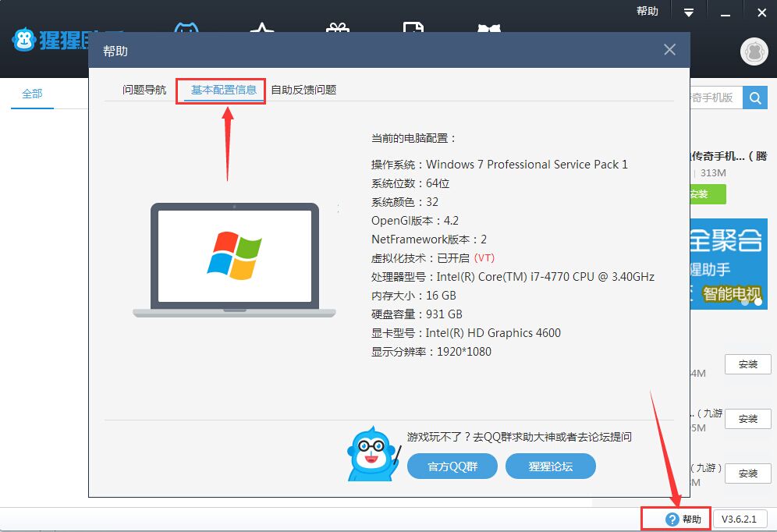777x532 pixels.
Task: Select the 全部 category tab
Action: pos(32,94)
